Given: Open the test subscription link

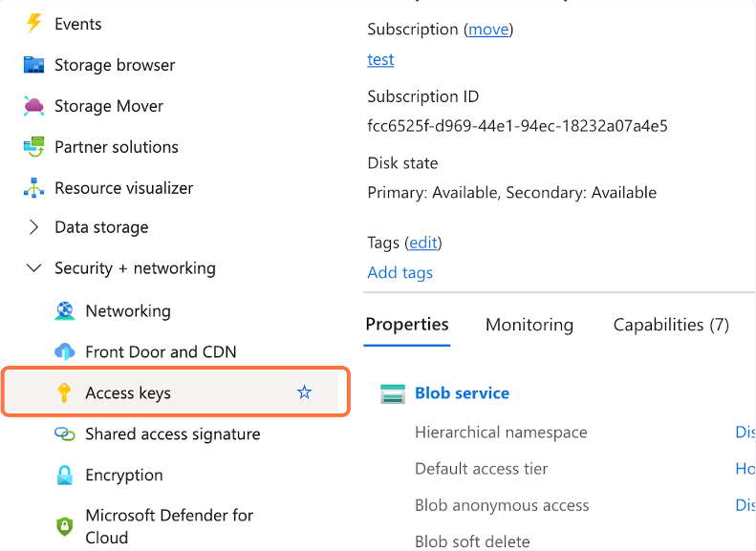Looking at the screenshot, I should coord(380,59).
